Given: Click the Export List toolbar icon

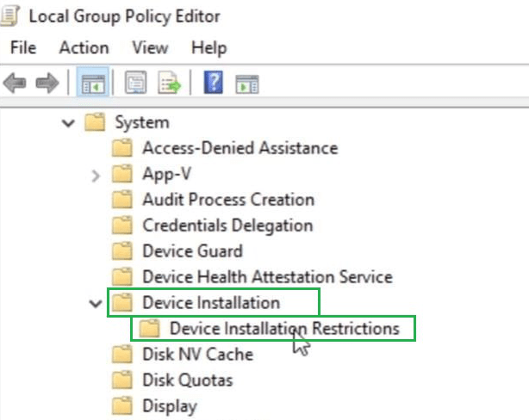Looking at the screenshot, I should coord(168,83).
